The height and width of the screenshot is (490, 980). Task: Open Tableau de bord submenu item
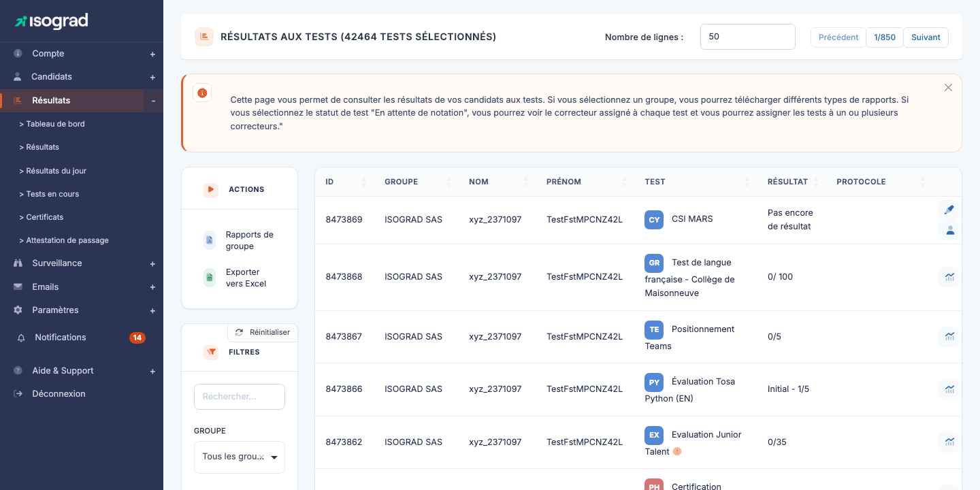pyautogui.click(x=52, y=124)
